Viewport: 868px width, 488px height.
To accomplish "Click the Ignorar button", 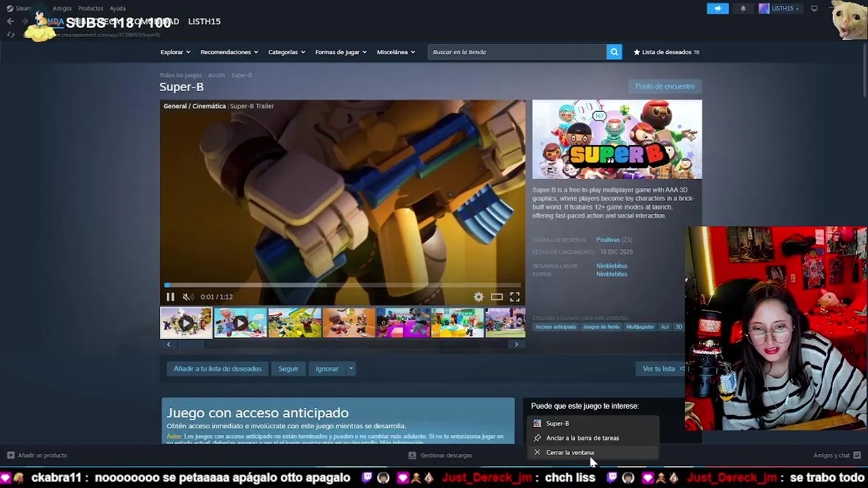I will [x=327, y=369].
